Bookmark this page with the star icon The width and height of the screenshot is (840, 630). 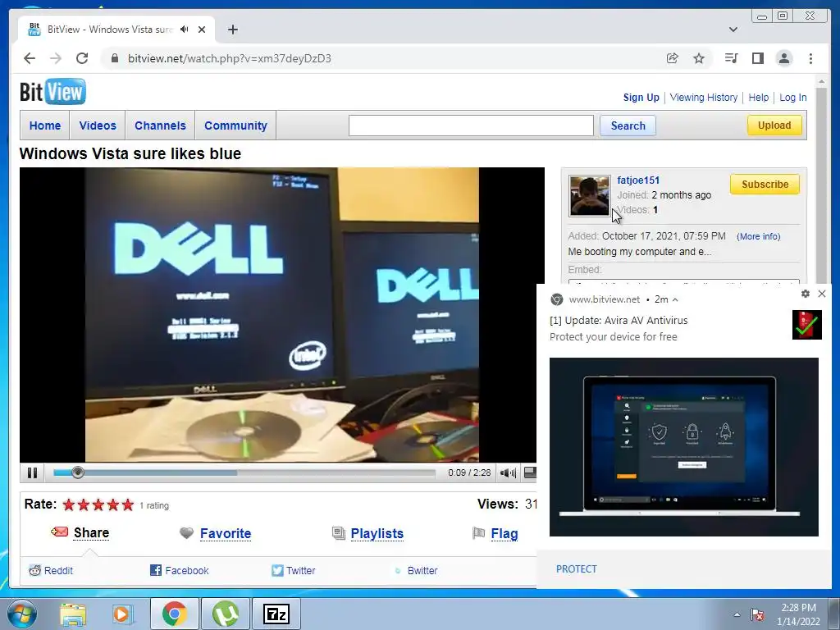(x=699, y=58)
